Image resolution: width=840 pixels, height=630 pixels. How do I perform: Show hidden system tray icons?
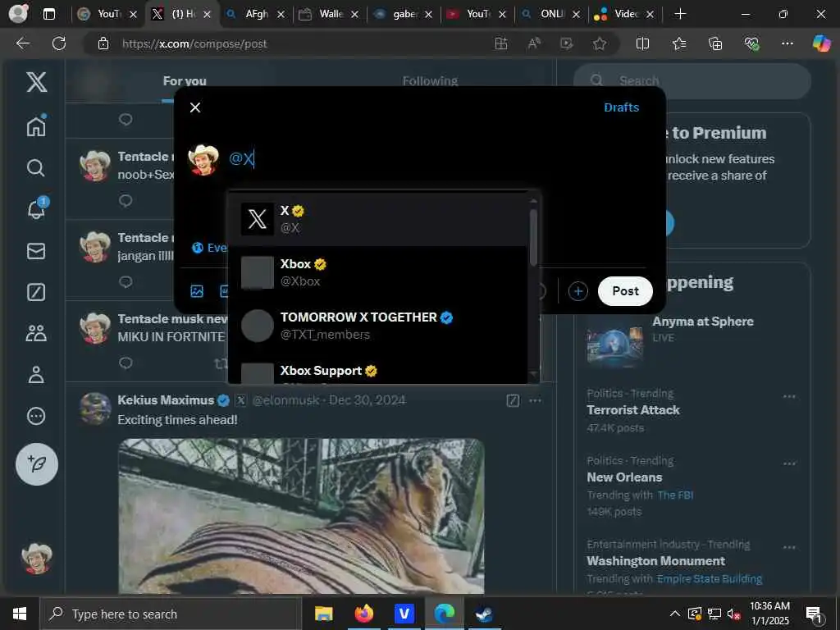coord(675,614)
